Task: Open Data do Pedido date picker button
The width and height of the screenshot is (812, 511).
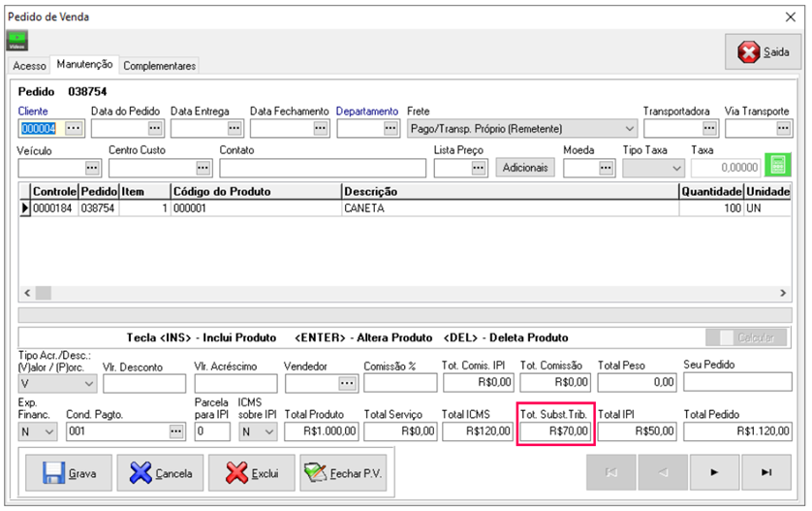Action: [x=154, y=128]
